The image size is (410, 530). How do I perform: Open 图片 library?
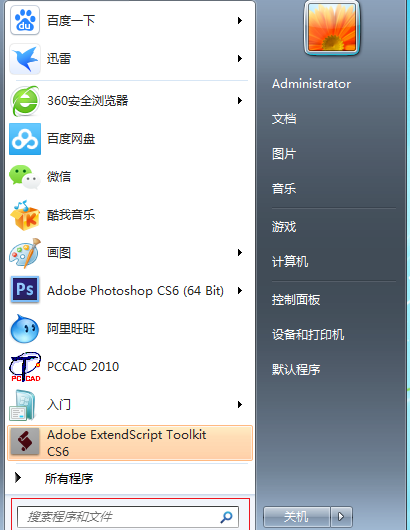[x=284, y=154]
